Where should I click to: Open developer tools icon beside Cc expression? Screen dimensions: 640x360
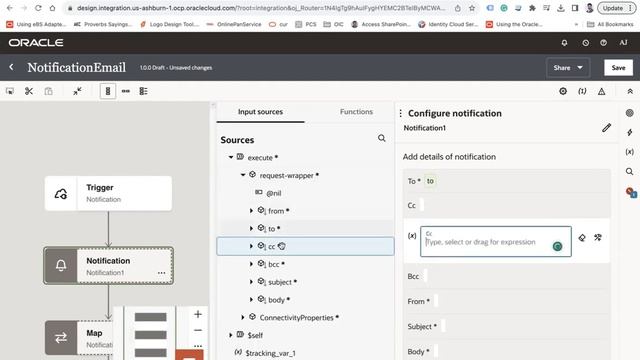coord(598,237)
